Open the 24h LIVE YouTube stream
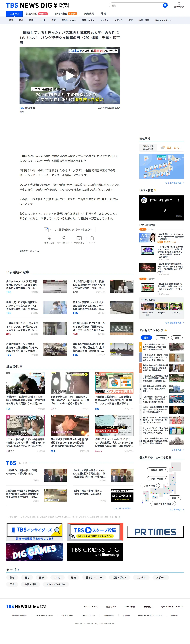Viewport: 190px width, 644px height. [x=161, y=208]
